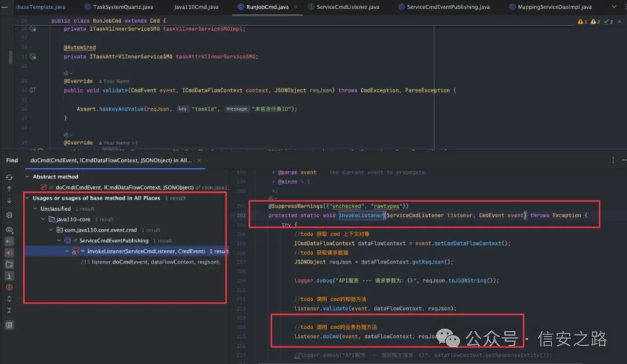627x364 pixels.
Task: Collapse the invokeListener method node
Action: point(67,251)
